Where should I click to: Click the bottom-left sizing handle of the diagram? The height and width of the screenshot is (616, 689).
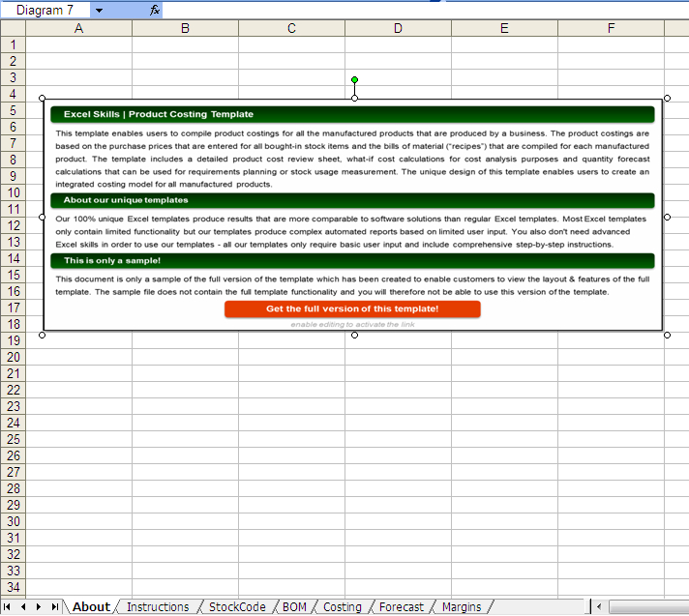(x=43, y=335)
